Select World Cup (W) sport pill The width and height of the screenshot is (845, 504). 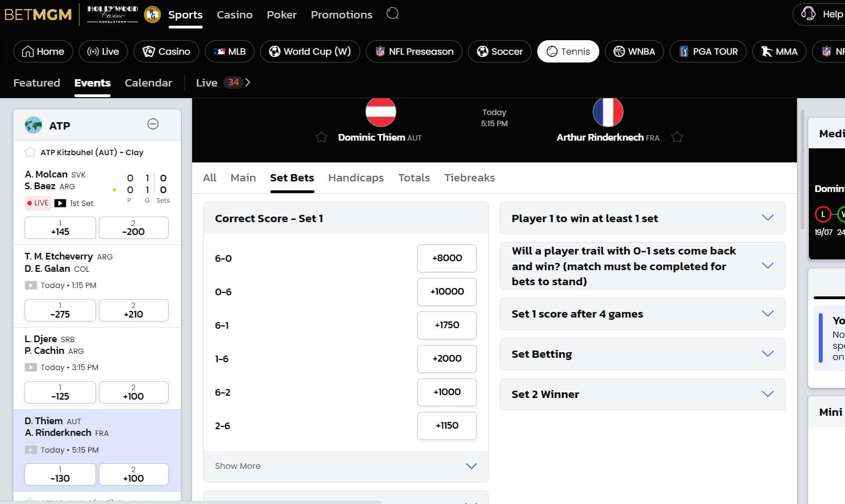click(x=310, y=51)
